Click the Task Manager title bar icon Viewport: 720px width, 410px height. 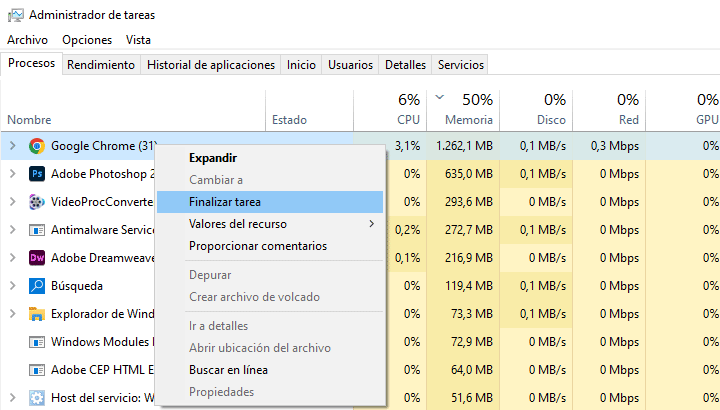pos(16,15)
